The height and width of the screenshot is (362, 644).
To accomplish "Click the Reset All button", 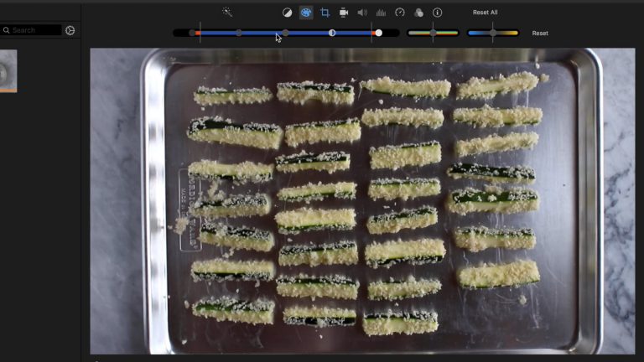I will tap(485, 13).
